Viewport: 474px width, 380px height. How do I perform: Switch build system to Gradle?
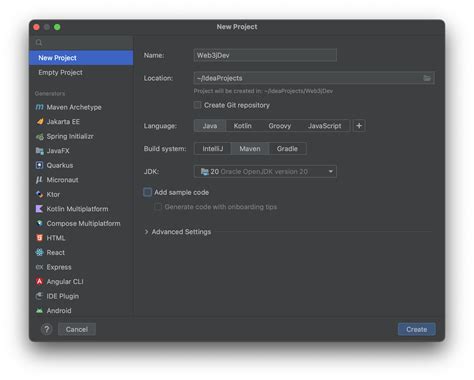click(x=287, y=149)
